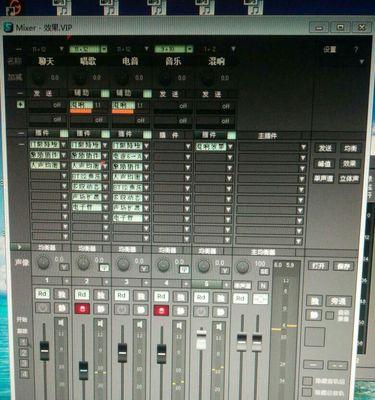Image resolution: width=375 pixels, height=400 pixels.
Task: Toggle the 插件 enable square on 聊天 channel
Action: click(64, 134)
